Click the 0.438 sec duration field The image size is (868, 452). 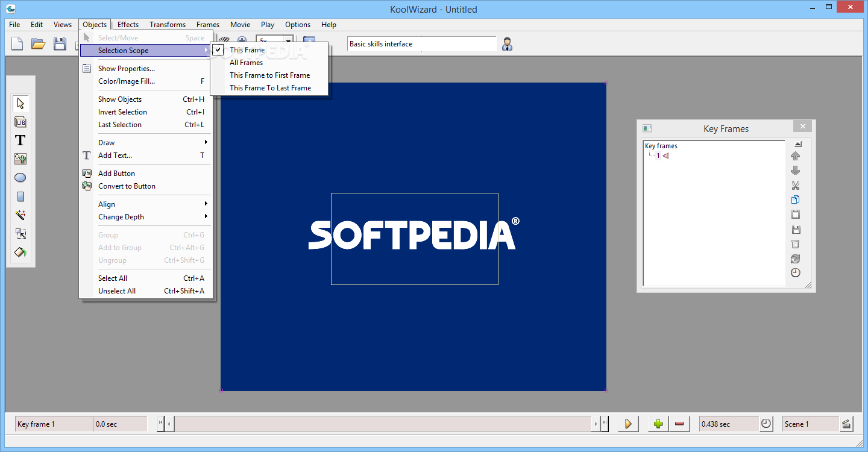729,424
